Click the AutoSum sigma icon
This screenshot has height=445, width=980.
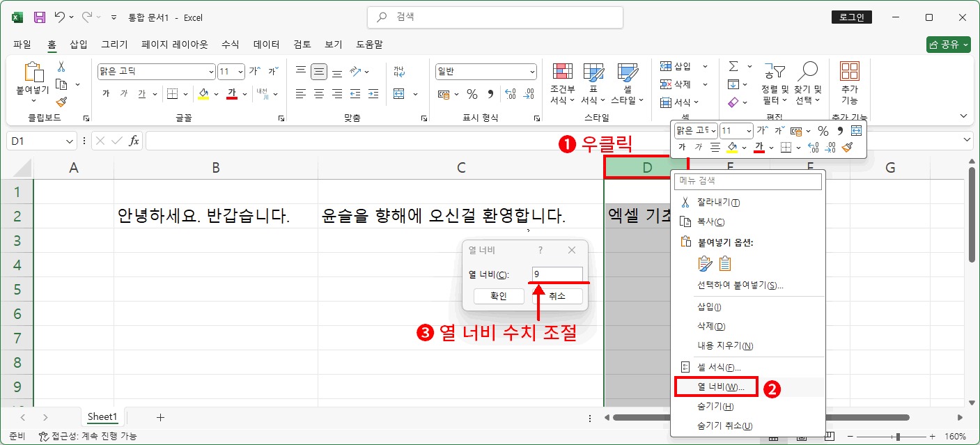733,66
